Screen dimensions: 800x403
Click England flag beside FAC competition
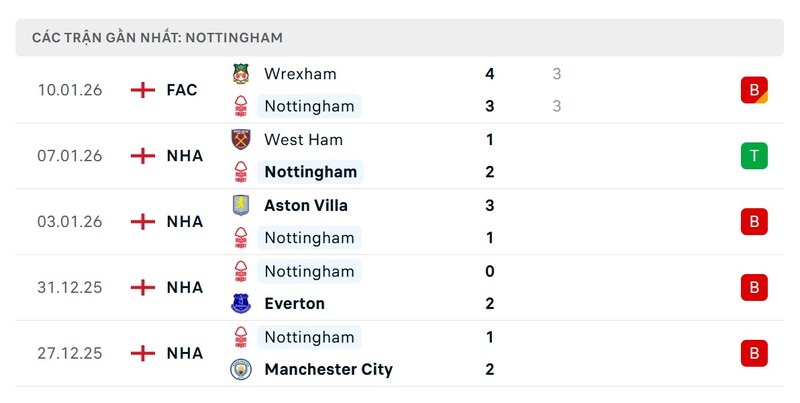(x=143, y=90)
